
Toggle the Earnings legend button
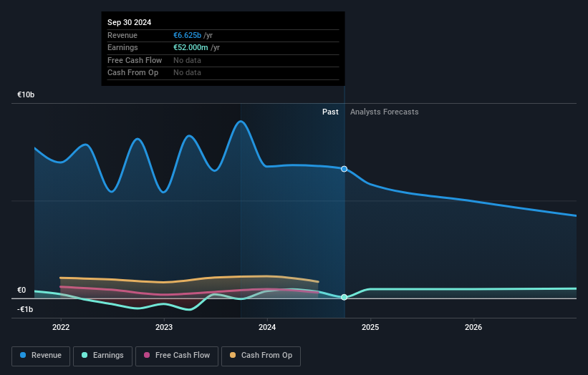pos(102,356)
